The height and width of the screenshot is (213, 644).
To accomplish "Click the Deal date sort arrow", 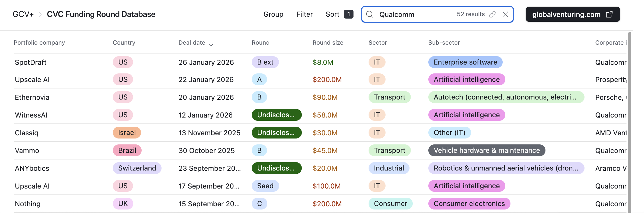I will click(x=211, y=43).
